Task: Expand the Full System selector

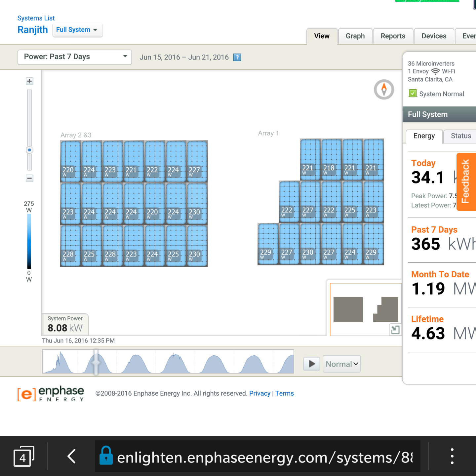Action: pyautogui.click(x=77, y=30)
